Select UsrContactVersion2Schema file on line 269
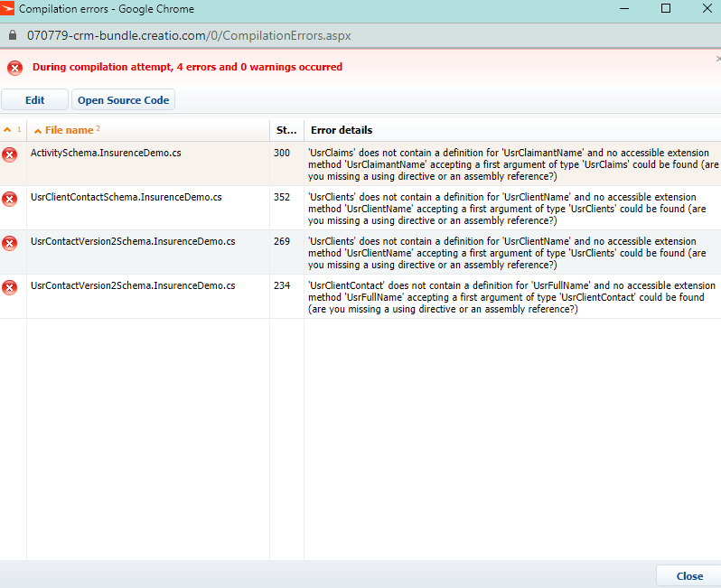The image size is (721, 588). [133, 241]
